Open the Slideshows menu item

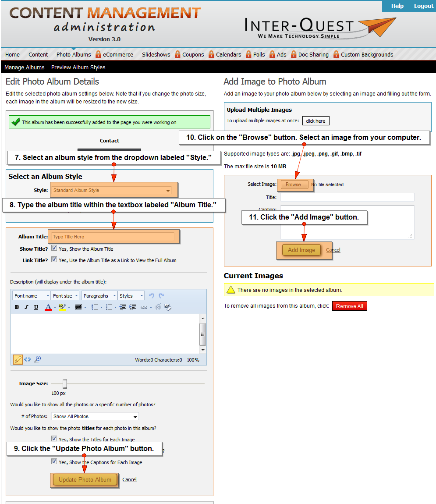156,55
